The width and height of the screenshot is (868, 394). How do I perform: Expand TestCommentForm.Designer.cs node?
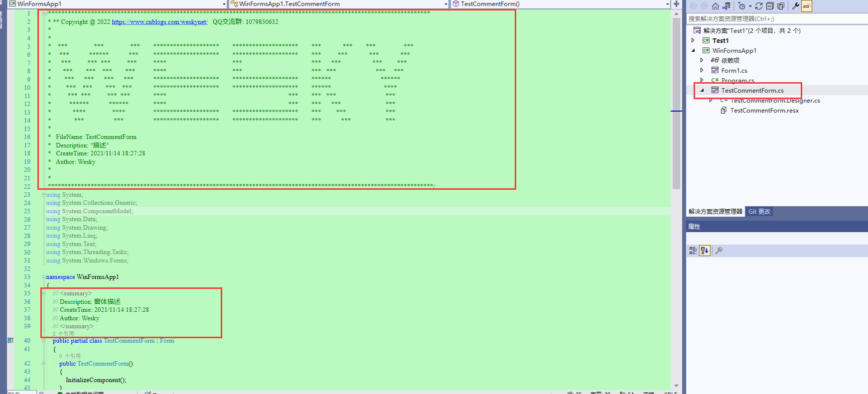point(711,100)
